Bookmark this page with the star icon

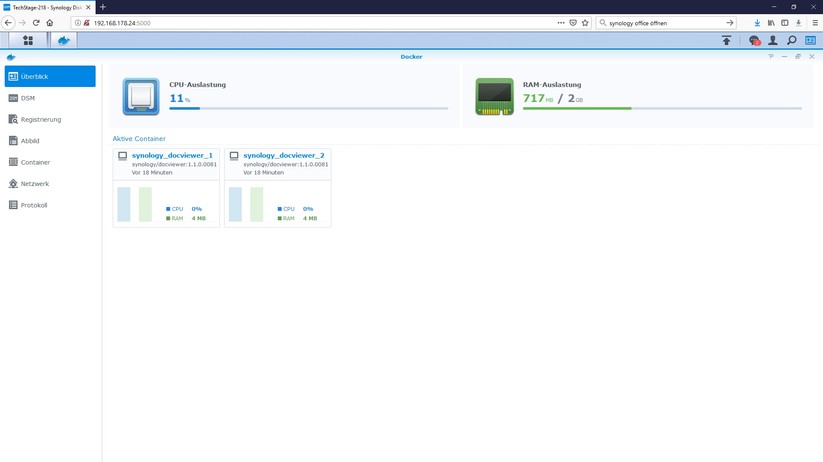point(586,23)
